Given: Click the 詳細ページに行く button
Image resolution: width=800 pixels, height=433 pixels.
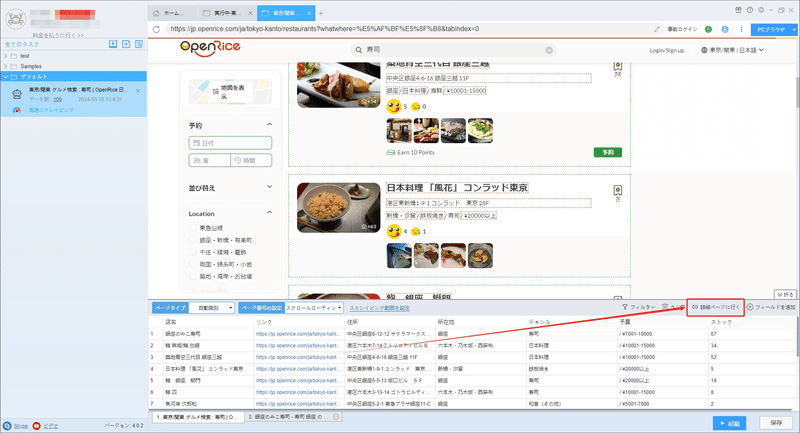Looking at the screenshot, I should pos(715,307).
